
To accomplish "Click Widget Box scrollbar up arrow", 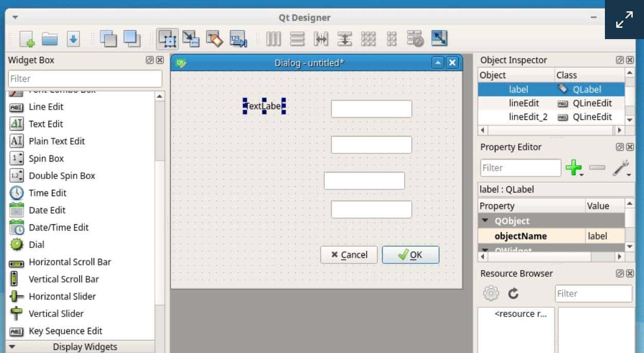I will [x=159, y=96].
